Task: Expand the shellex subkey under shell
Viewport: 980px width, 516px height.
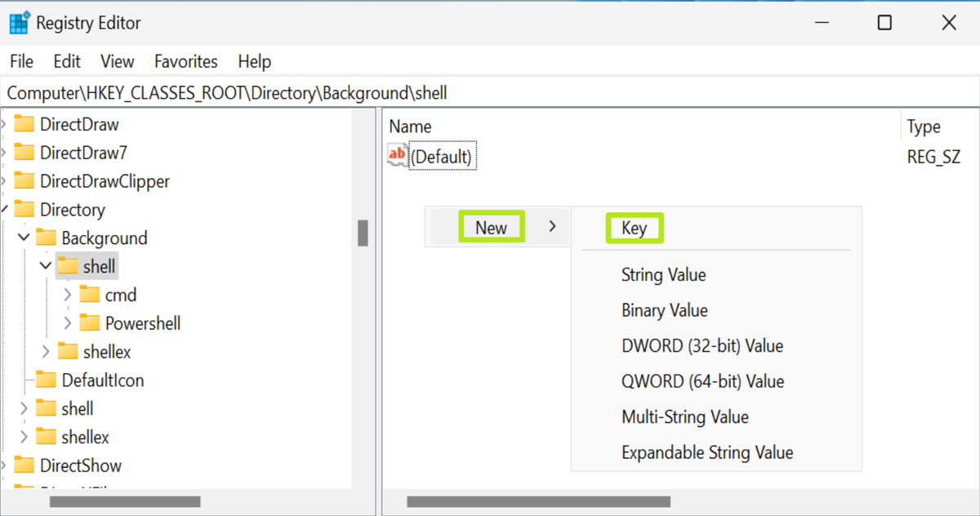Action: pos(47,351)
